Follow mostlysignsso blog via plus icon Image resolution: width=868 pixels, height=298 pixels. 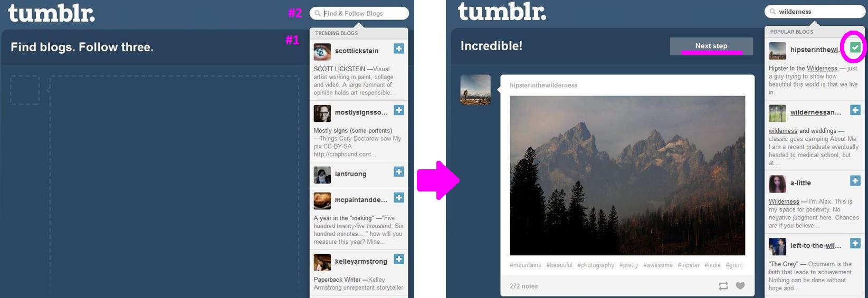(x=399, y=110)
